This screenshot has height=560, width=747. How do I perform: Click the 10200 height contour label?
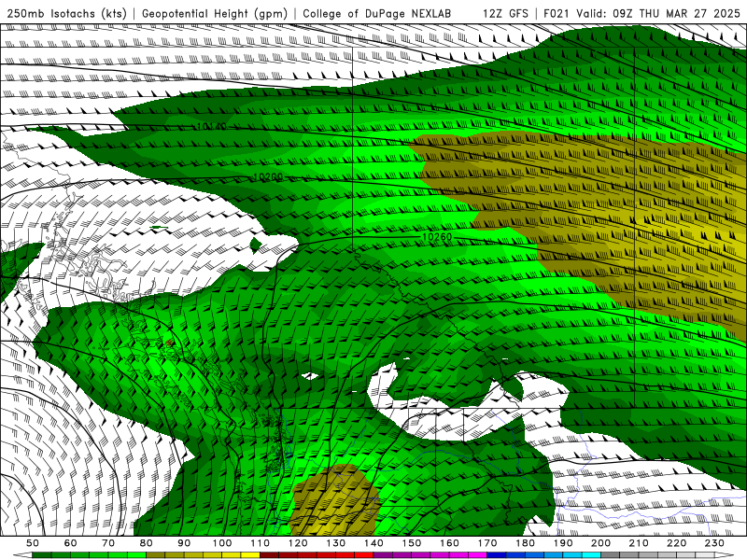point(268,177)
